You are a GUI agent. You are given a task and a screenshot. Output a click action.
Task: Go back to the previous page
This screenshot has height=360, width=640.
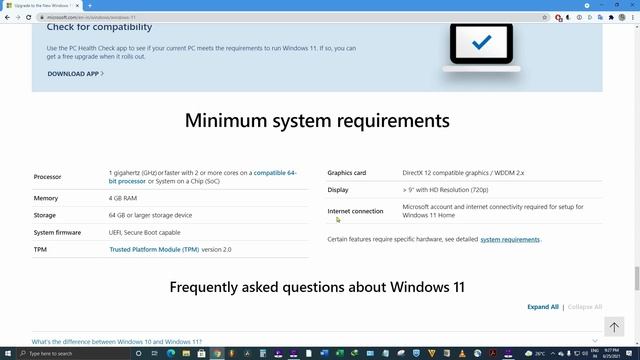click(7, 18)
